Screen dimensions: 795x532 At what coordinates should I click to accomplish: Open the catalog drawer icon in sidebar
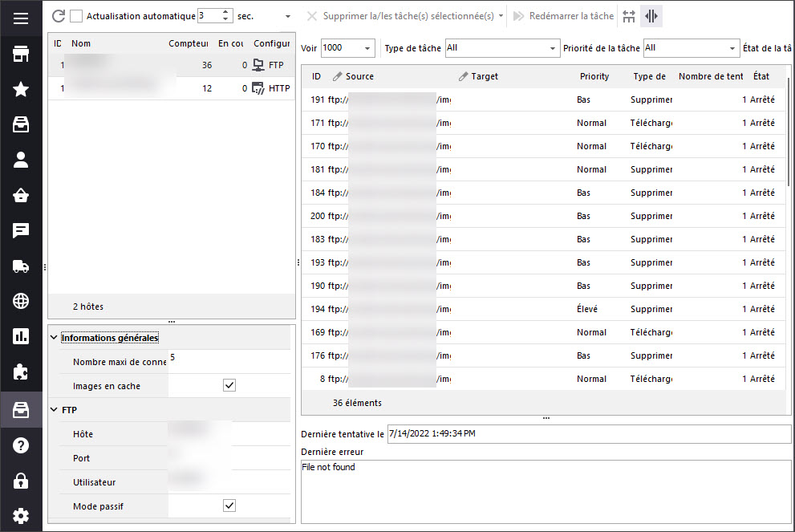point(21,124)
